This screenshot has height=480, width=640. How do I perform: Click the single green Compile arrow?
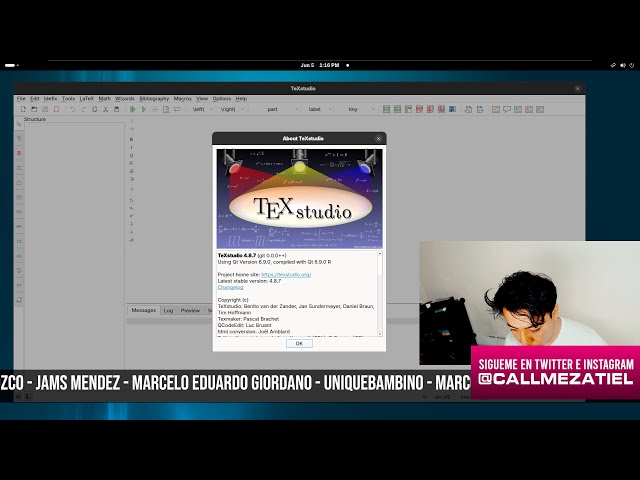(x=144, y=109)
